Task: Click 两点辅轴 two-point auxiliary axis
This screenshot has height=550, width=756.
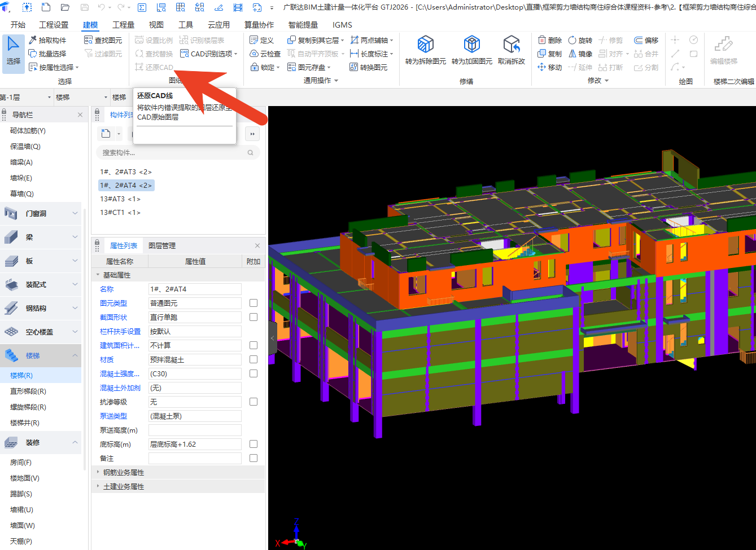Action: tap(372, 40)
